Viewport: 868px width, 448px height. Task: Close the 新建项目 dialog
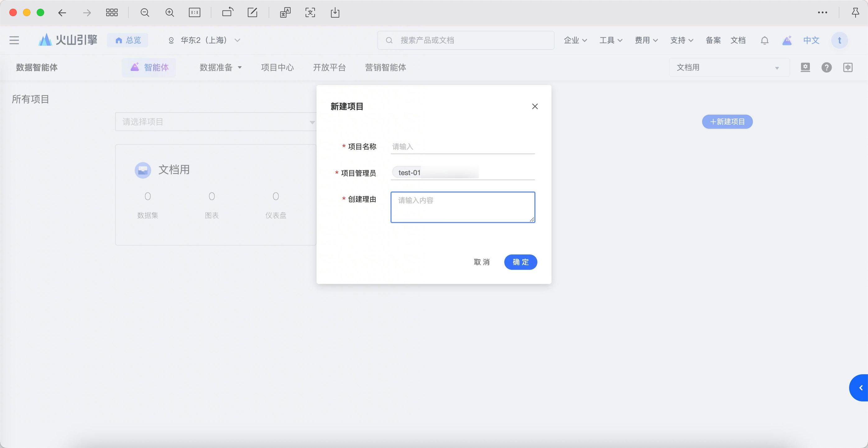pos(535,107)
